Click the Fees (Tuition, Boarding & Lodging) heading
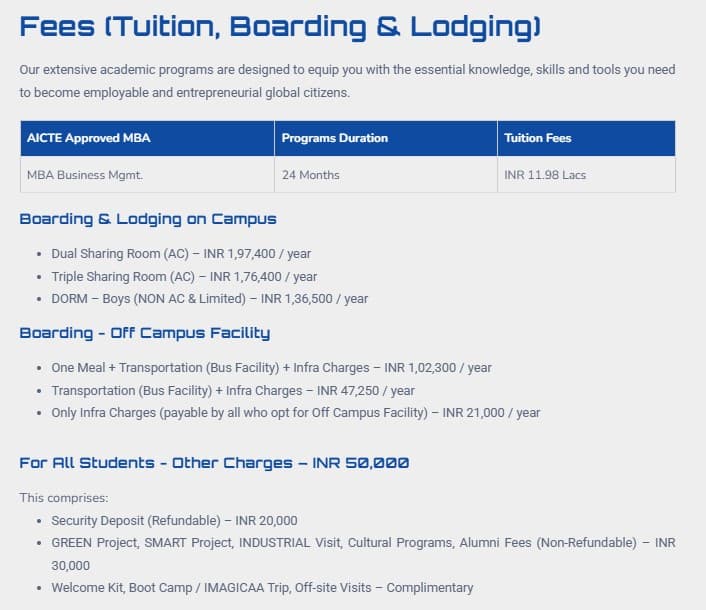Screen dimensions: 706x610 280,26
